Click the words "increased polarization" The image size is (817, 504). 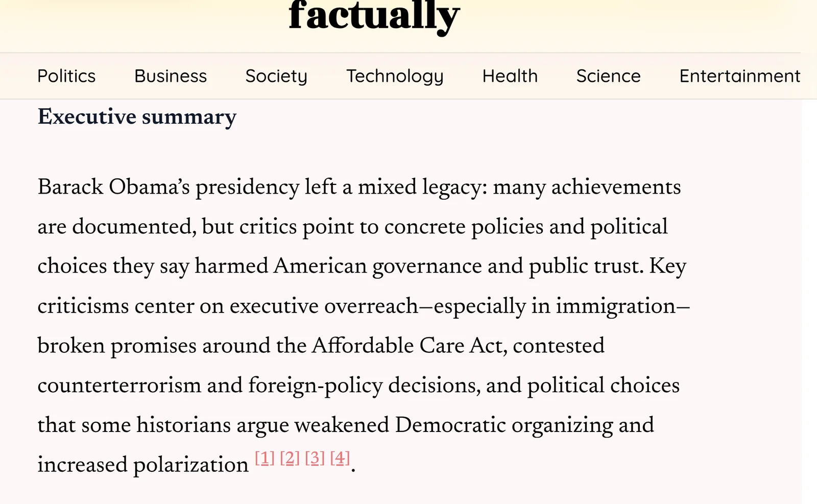pyautogui.click(x=142, y=465)
